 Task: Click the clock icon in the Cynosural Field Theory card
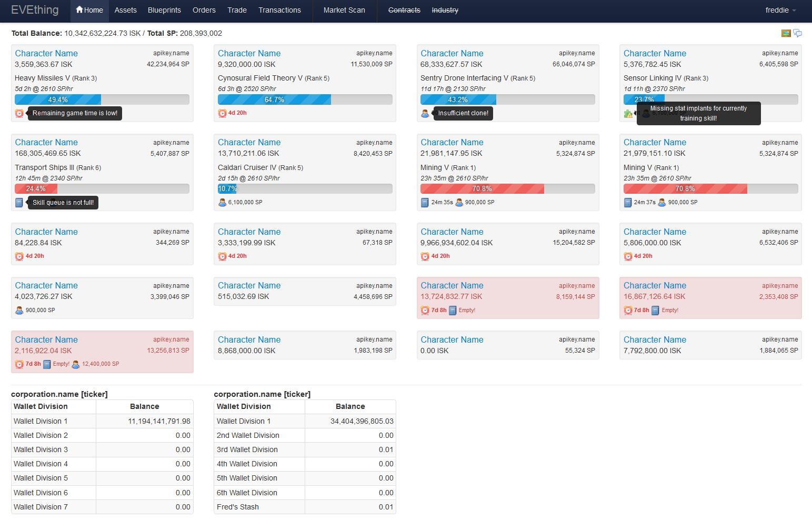click(x=222, y=113)
